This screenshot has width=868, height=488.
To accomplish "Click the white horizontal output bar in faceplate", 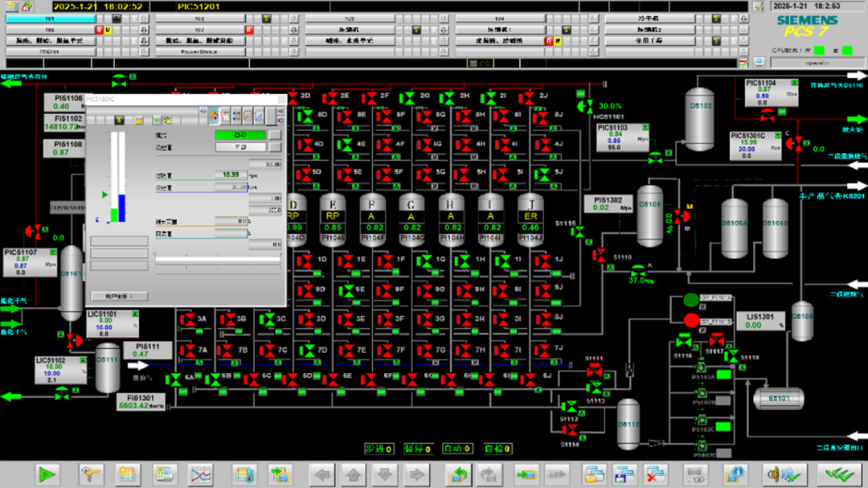I will point(217,260).
